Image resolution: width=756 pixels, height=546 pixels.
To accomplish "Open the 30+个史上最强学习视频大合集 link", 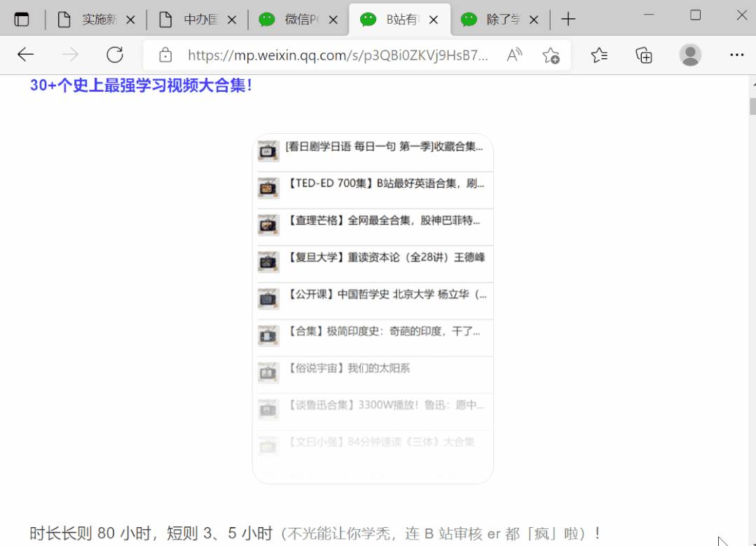I will point(140,86).
